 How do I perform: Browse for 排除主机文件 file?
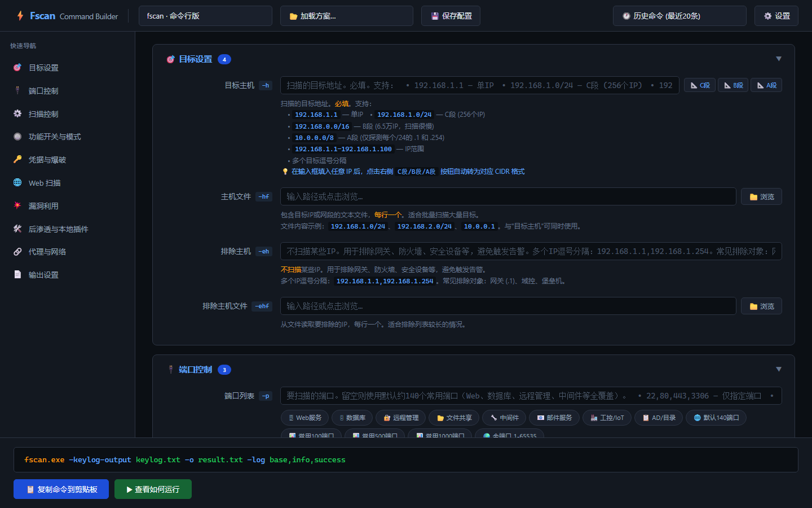pos(761,306)
